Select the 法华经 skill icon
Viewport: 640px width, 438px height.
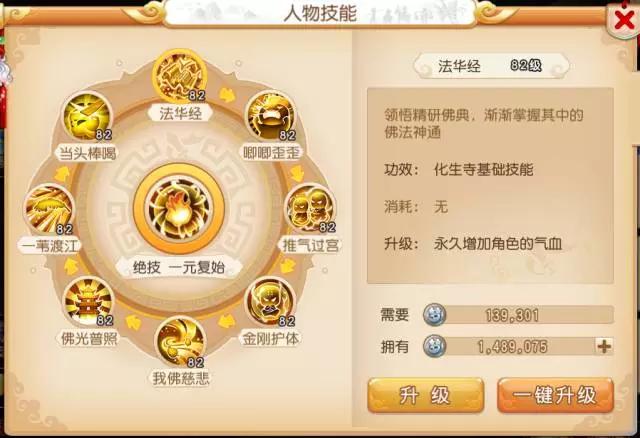click(x=180, y=76)
